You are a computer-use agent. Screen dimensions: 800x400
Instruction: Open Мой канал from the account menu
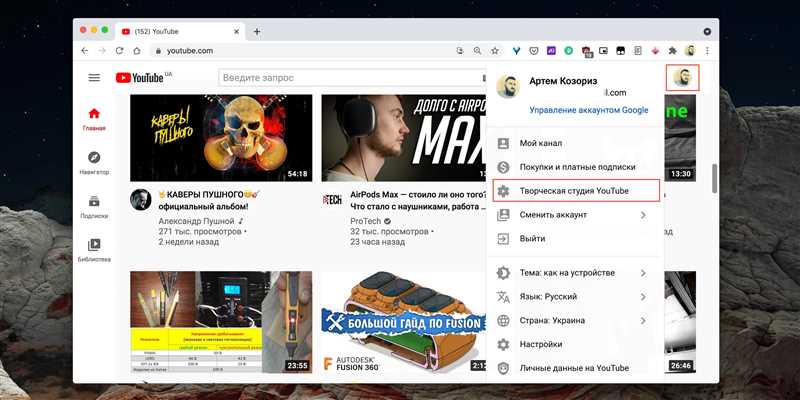tap(575, 143)
